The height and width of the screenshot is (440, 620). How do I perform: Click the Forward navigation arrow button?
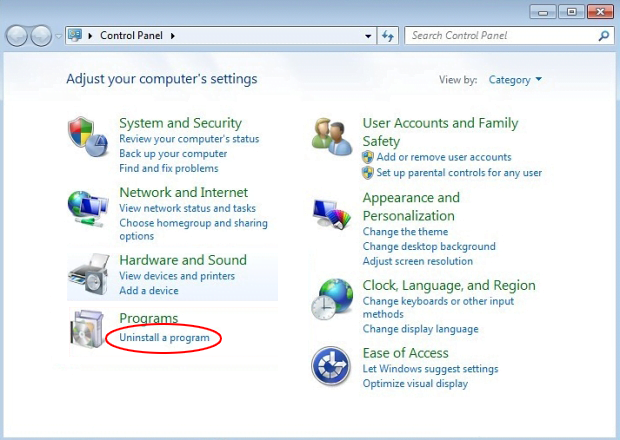click(x=41, y=36)
